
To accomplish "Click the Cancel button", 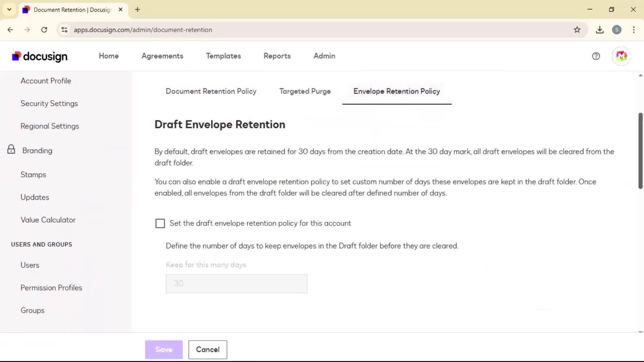I will (208, 350).
